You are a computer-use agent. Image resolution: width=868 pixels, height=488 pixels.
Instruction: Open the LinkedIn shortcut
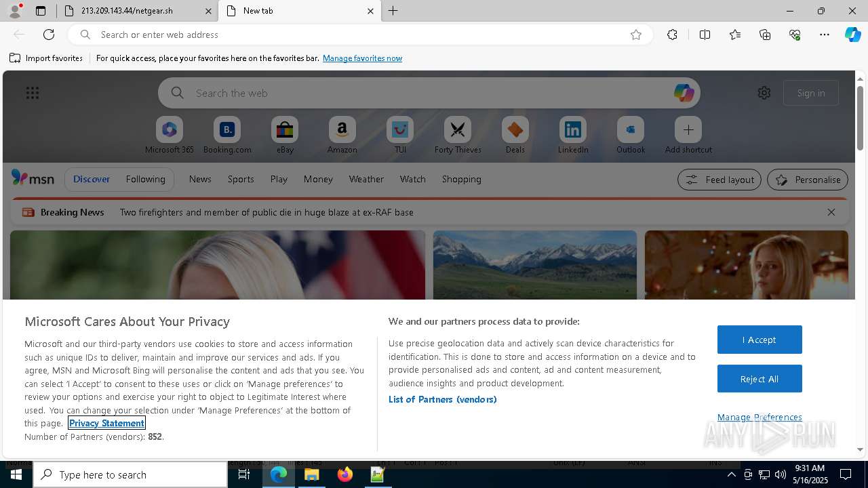point(573,135)
